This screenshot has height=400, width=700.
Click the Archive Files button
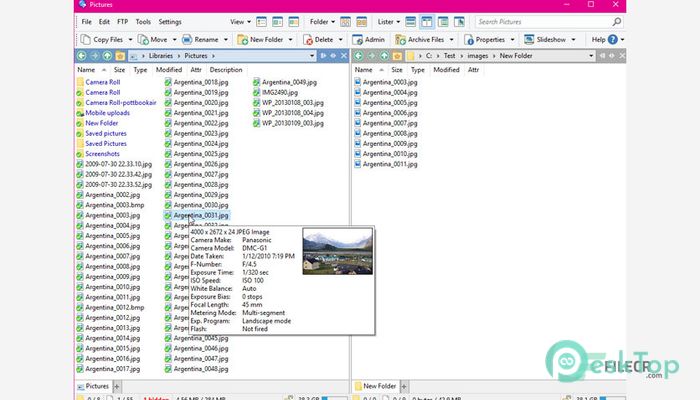[420, 39]
